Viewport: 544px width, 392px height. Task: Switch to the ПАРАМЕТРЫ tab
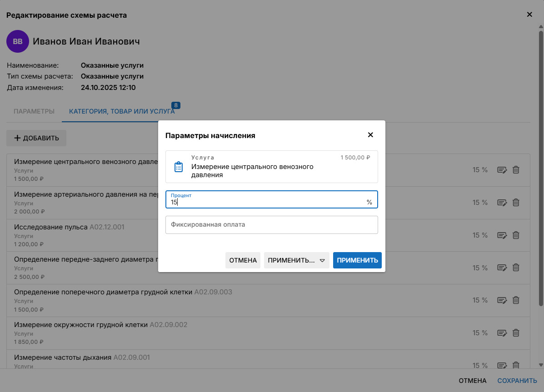(x=34, y=111)
